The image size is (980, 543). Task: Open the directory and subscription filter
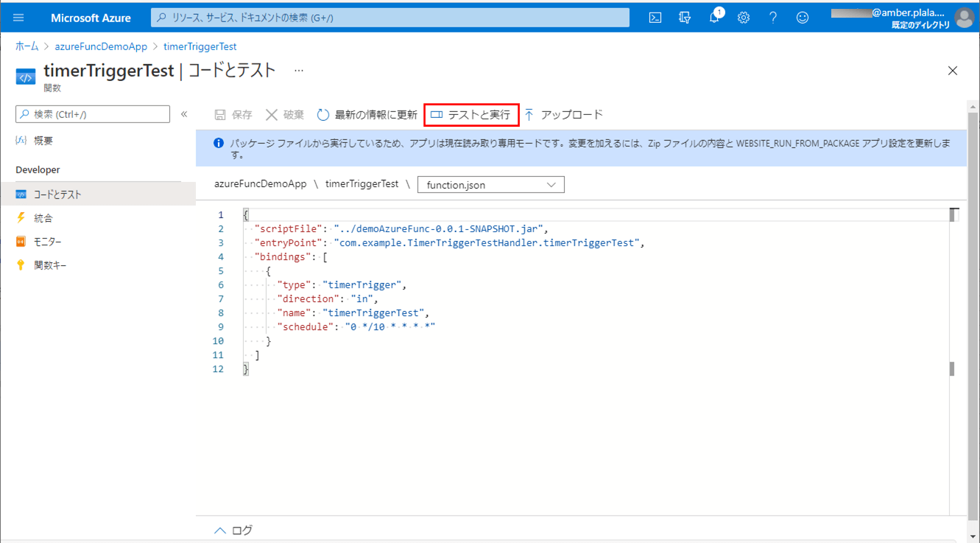tap(685, 18)
